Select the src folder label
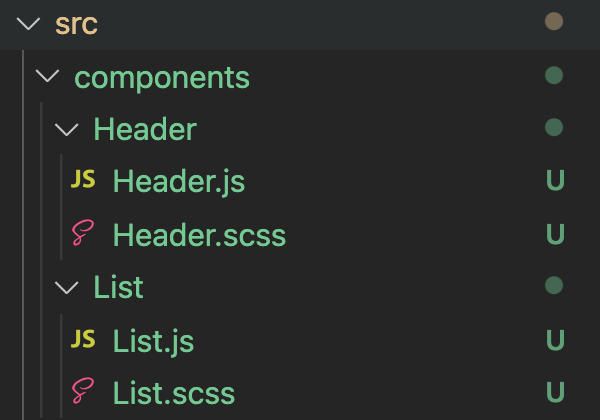Screen dimensions: 600x420 coord(76,24)
